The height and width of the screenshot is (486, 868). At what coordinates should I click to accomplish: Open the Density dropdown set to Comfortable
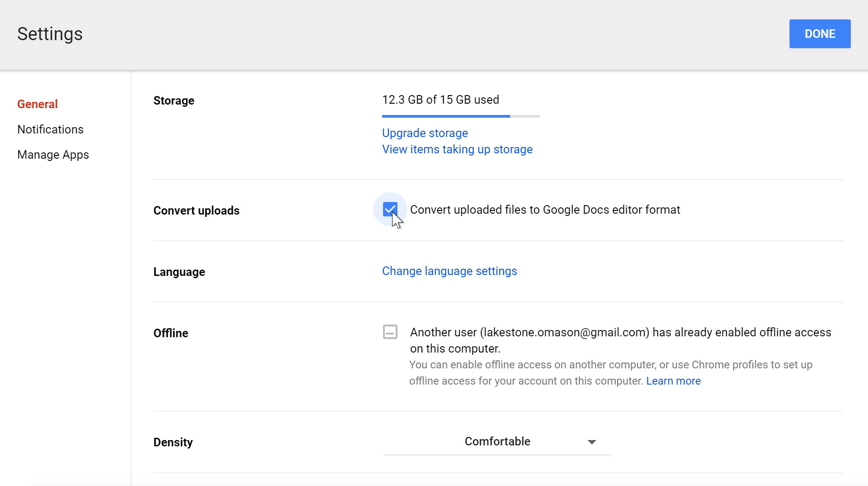pyautogui.click(x=497, y=442)
